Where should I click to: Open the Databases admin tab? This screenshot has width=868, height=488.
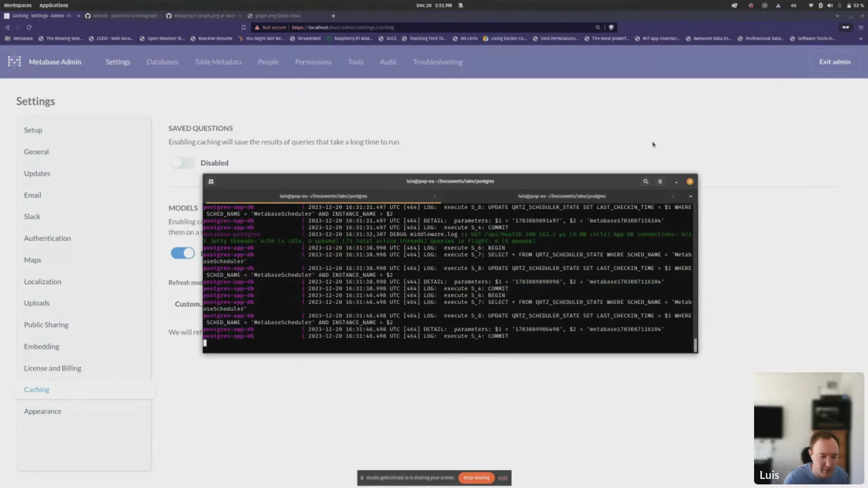162,62
